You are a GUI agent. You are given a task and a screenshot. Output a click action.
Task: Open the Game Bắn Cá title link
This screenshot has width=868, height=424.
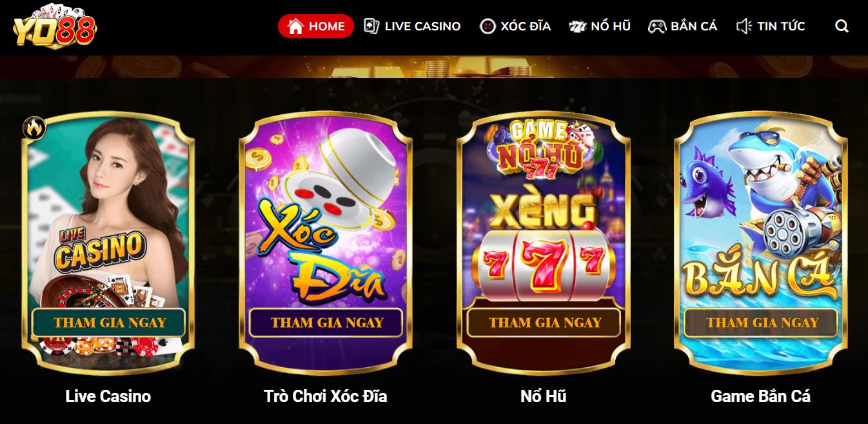pyautogui.click(x=761, y=396)
